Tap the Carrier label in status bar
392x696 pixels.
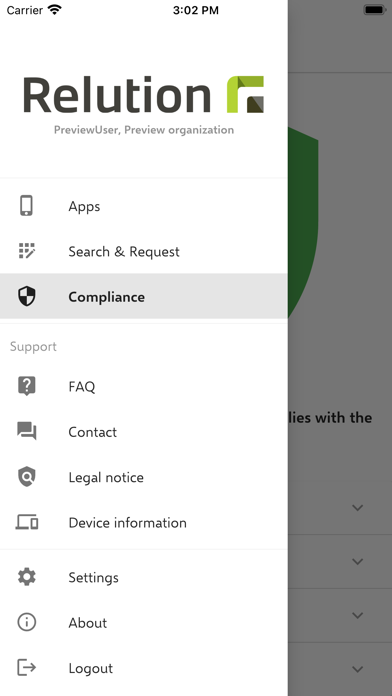(x=24, y=10)
